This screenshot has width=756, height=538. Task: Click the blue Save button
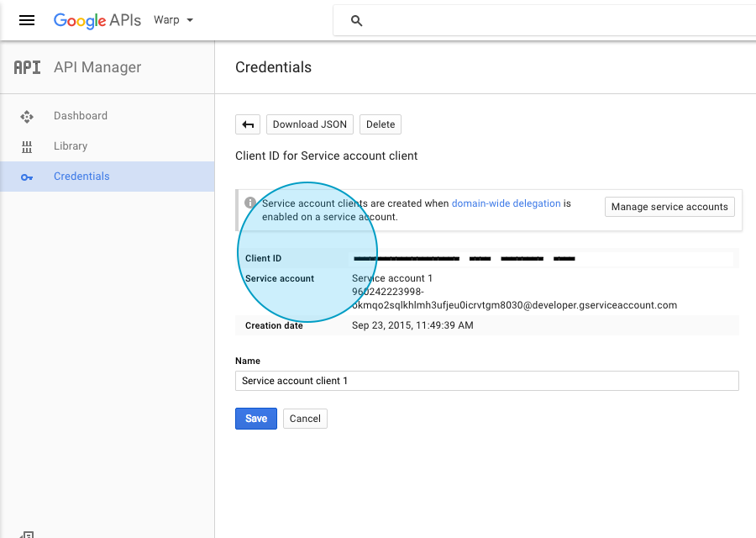coord(256,419)
